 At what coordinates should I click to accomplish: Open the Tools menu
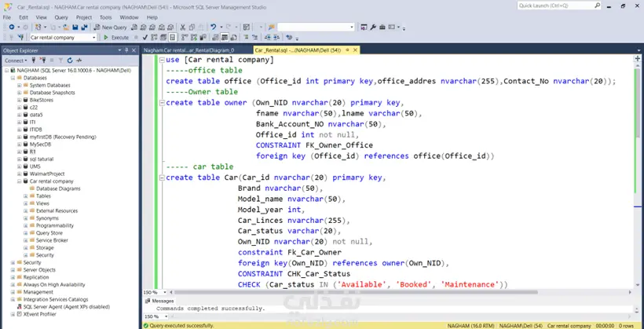105,17
